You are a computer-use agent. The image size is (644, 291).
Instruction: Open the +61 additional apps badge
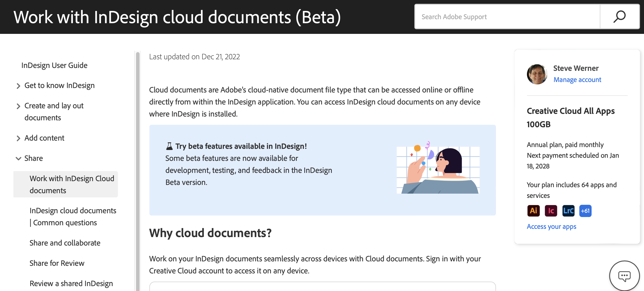tap(585, 211)
